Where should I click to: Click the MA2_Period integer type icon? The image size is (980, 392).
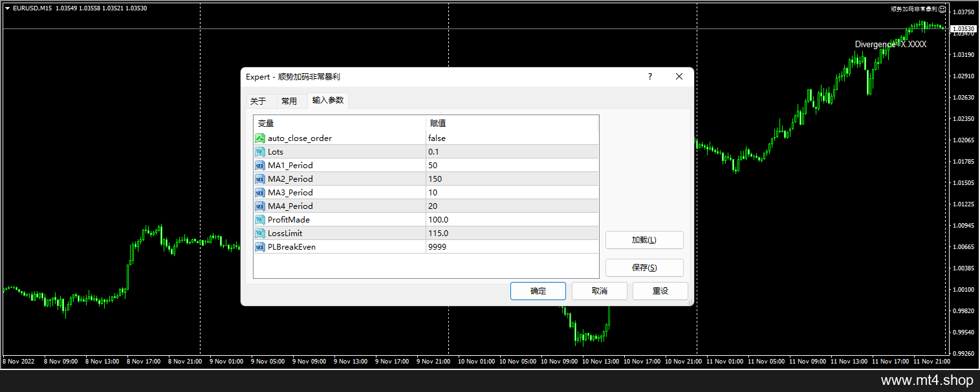pos(259,179)
